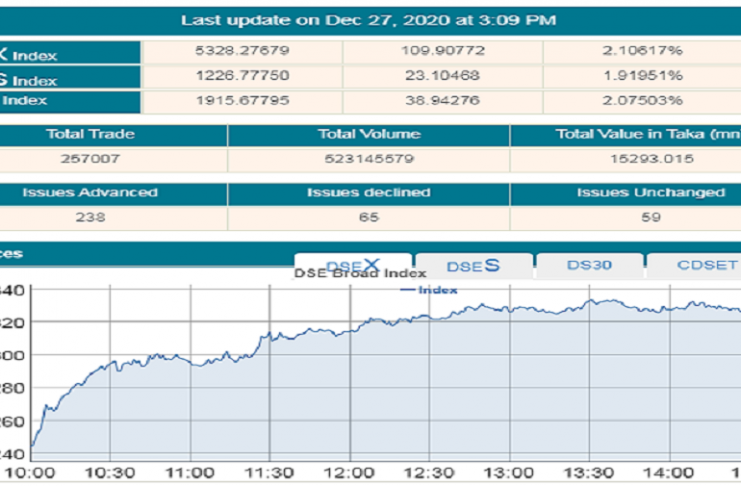The width and height of the screenshot is (741, 486).
Task: Open the DSES chart tab
Action: pyautogui.click(x=472, y=266)
